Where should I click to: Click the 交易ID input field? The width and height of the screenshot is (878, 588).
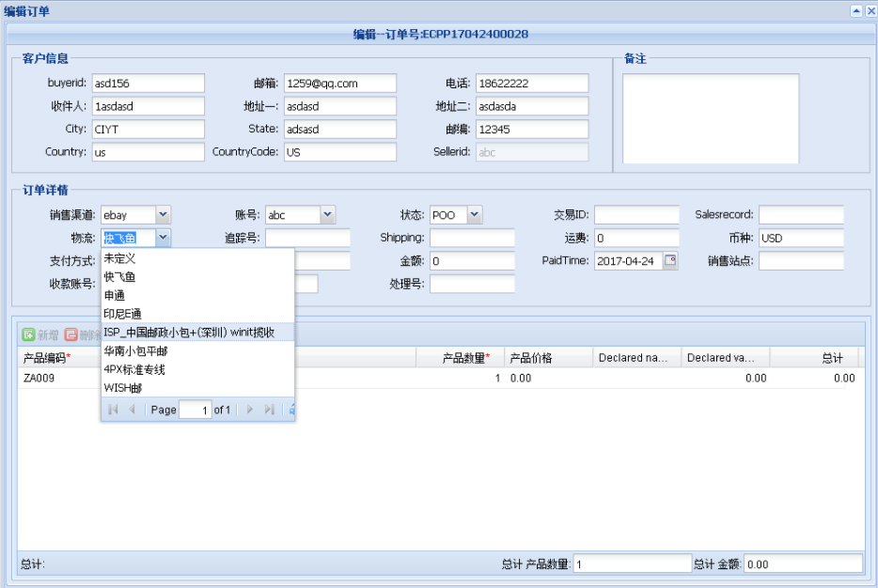(x=635, y=215)
